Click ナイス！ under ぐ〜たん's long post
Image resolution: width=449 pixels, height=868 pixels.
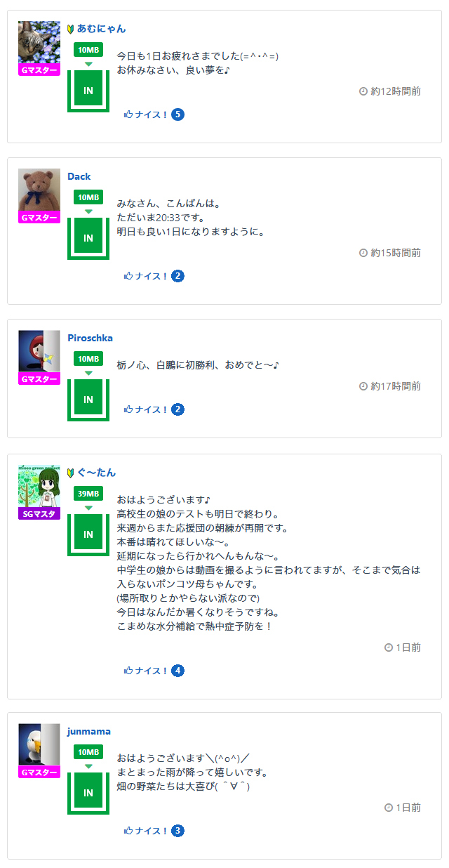[x=146, y=671]
